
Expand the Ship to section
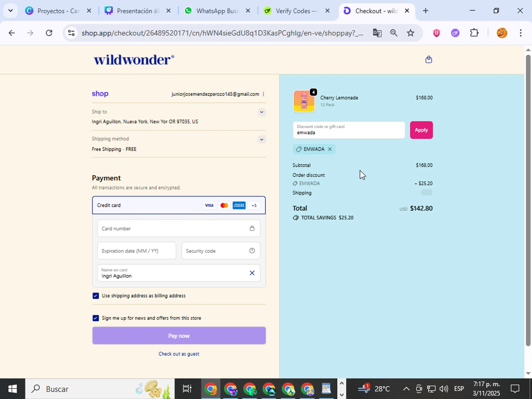(261, 112)
